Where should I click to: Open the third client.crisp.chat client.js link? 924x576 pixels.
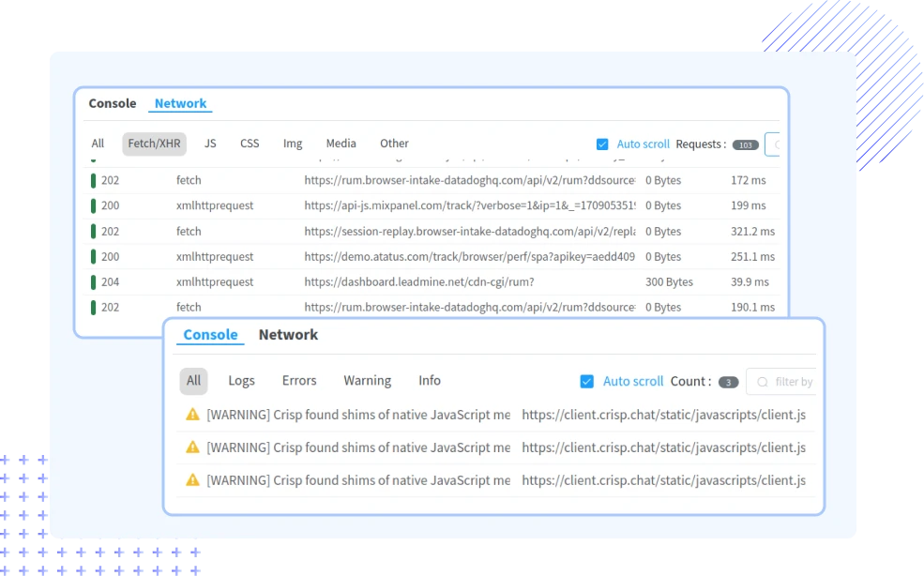point(663,480)
